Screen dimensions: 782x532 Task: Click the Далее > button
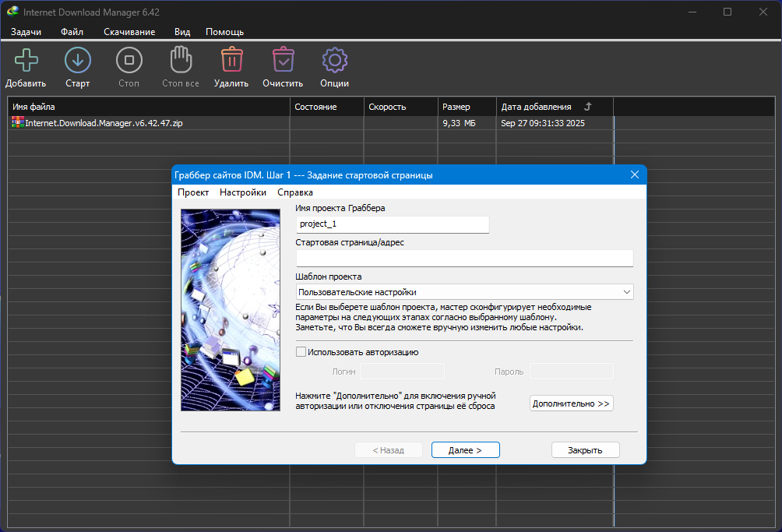[x=465, y=450]
